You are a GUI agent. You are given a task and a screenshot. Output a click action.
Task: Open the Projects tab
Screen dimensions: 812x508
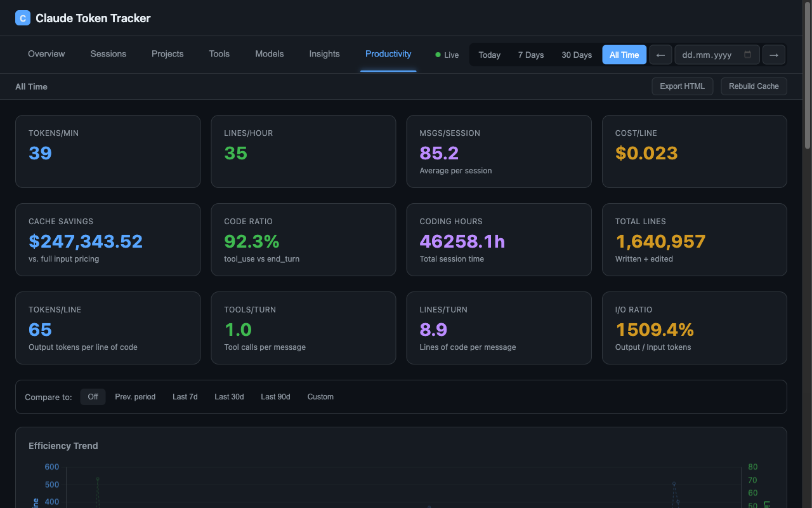click(167, 54)
